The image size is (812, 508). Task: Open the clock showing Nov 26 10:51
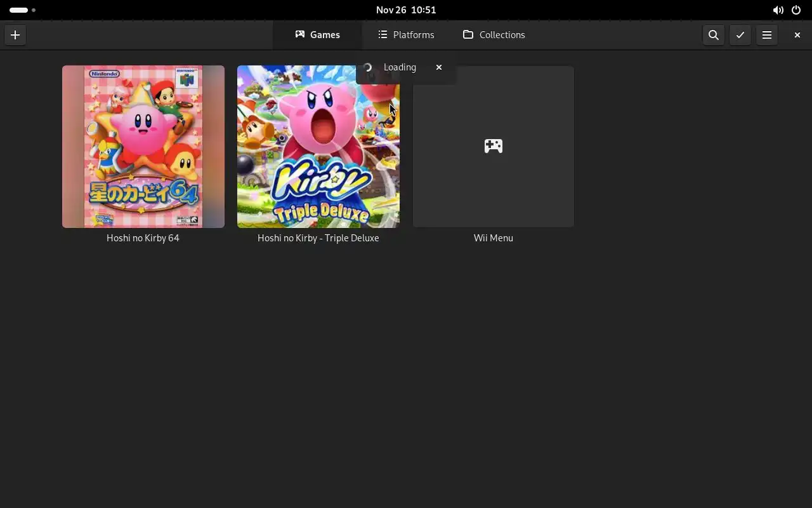pyautogui.click(x=406, y=10)
